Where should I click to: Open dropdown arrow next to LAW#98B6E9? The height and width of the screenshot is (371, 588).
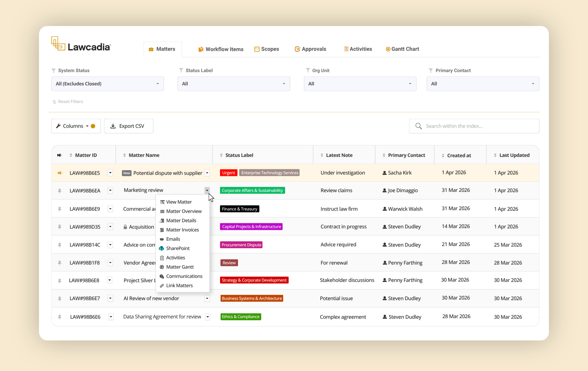(110, 209)
